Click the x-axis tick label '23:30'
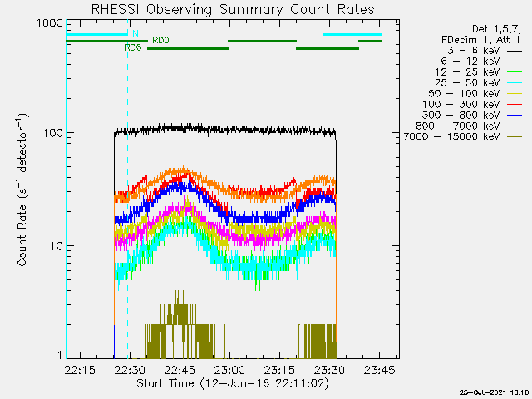 click(329, 370)
